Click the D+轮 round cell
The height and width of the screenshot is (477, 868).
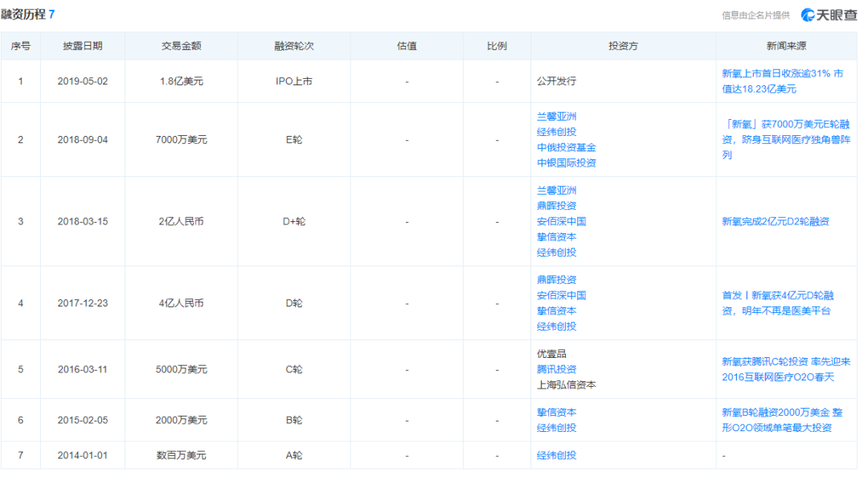(294, 221)
